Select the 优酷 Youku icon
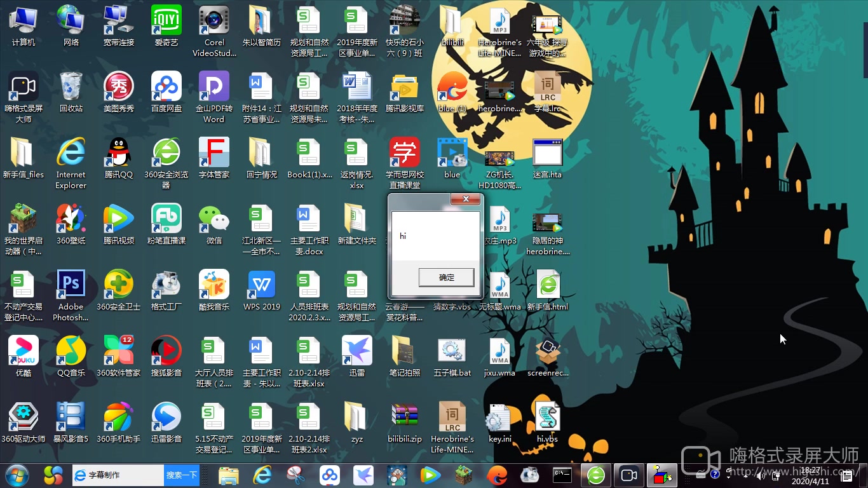This screenshot has height=488, width=868. tap(24, 356)
